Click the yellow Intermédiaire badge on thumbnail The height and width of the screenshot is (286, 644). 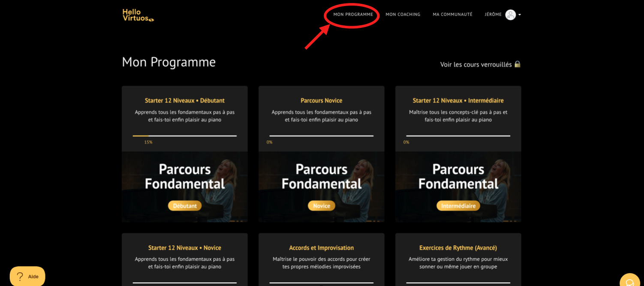click(x=458, y=206)
